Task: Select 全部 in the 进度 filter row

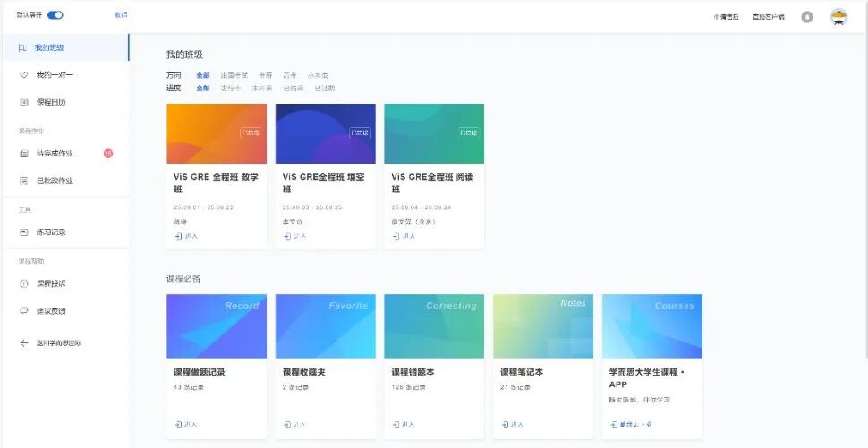Action: tap(203, 88)
